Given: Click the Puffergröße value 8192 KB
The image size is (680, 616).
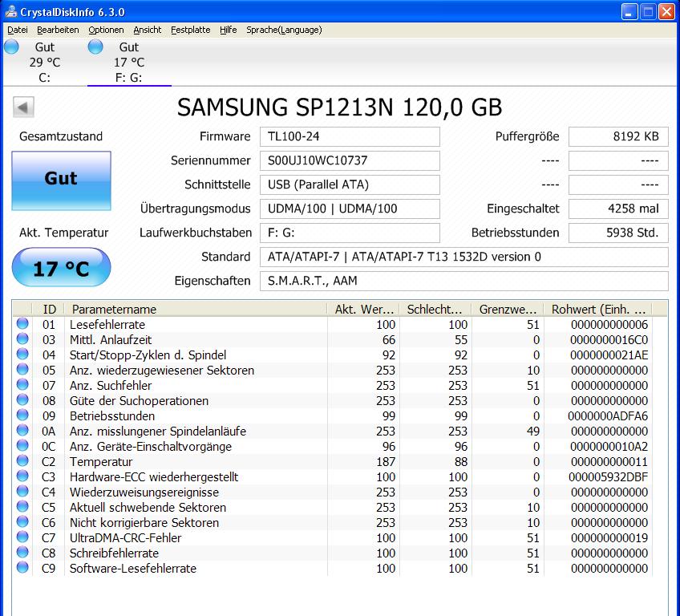Looking at the screenshot, I should pyautogui.click(x=618, y=136).
